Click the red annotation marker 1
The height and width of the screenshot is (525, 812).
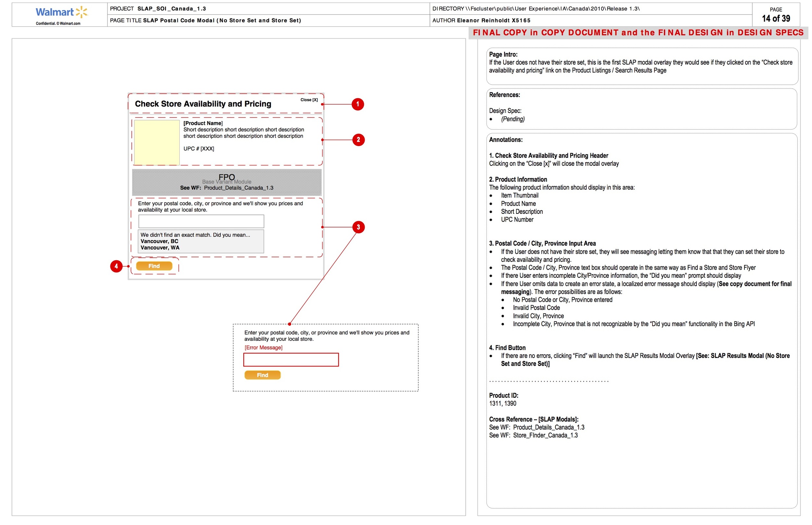tap(358, 104)
